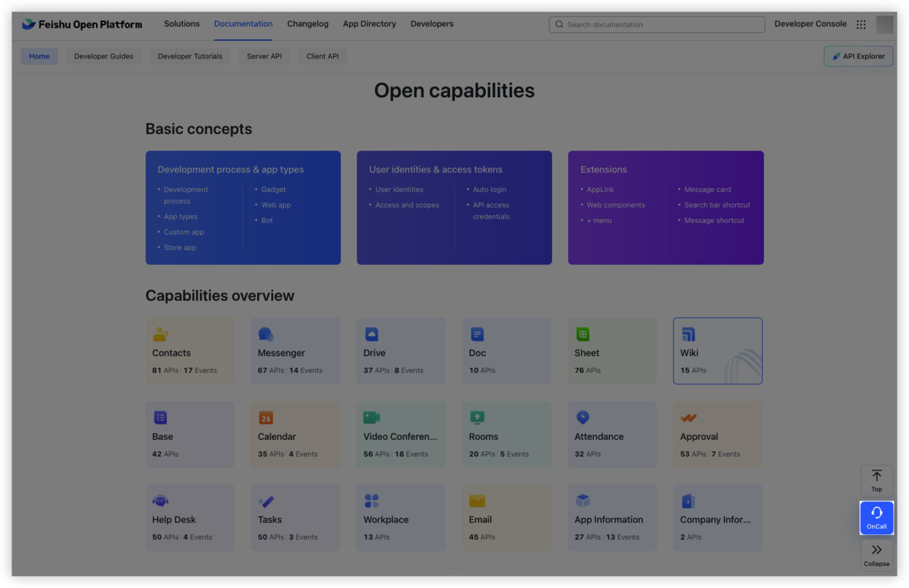This screenshot has width=909, height=588.
Task: Select the Video Conferencing capability card
Action: tap(401, 435)
